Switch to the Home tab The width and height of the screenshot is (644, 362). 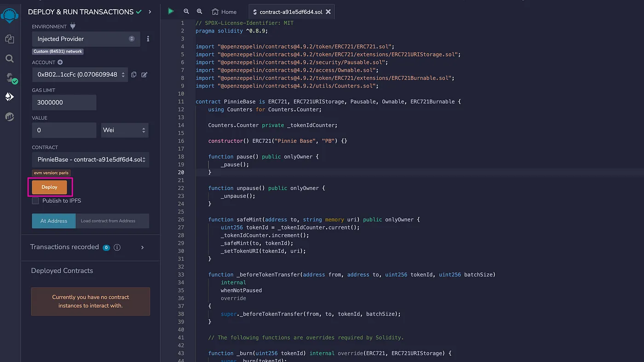pos(224,12)
